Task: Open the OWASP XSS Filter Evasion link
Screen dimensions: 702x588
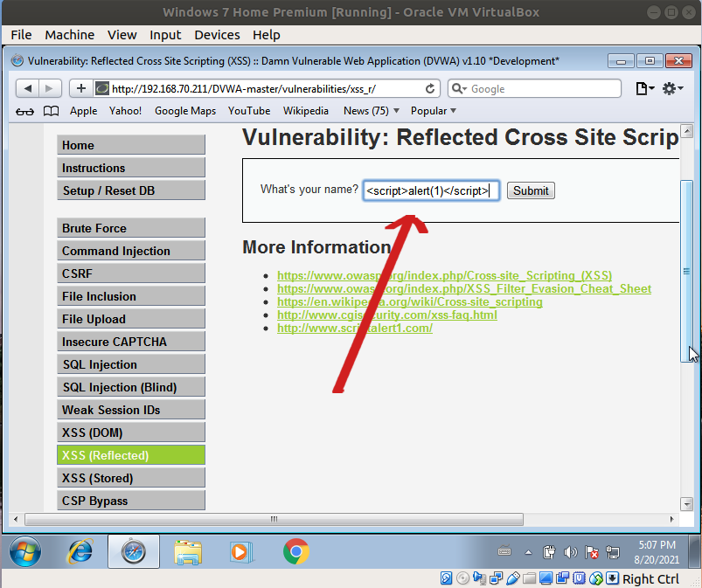Action: (x=464, y=288)
